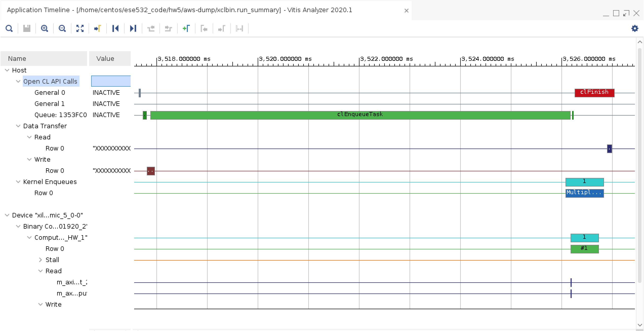Collapse the device Write node at the bottom
The width and height of the screenshot is (644, 331).
click(x=41, y=304)
